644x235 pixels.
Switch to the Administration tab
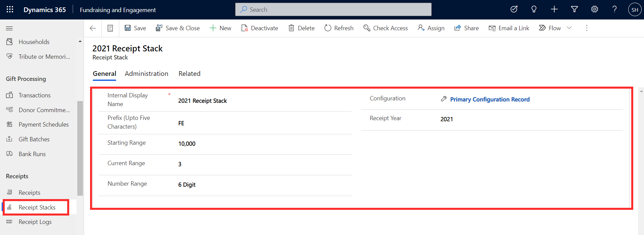click(146, 74)
